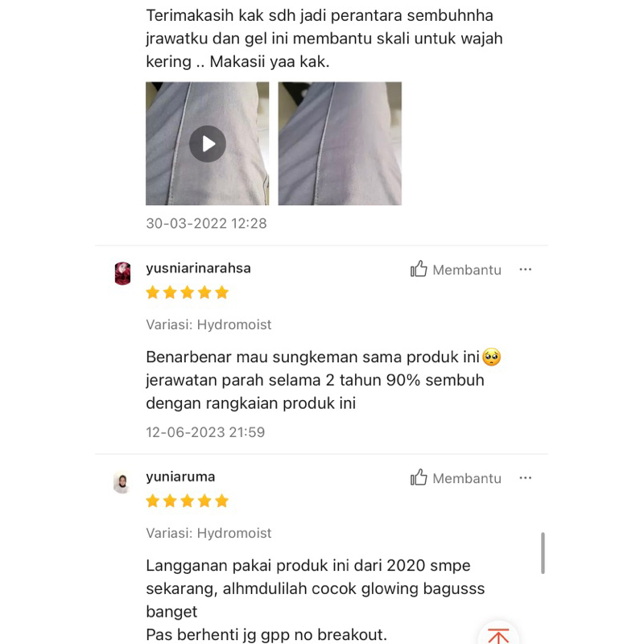Click yuniaruma's five-star rating

coord(188,501)
